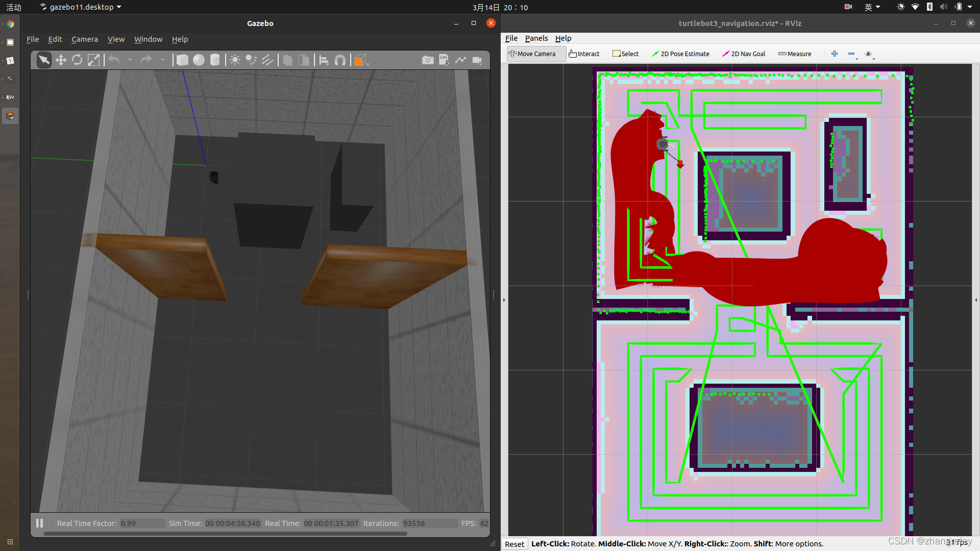Open the Camera menu in Gazebo

pyautogui.click(x=84, y=39)
